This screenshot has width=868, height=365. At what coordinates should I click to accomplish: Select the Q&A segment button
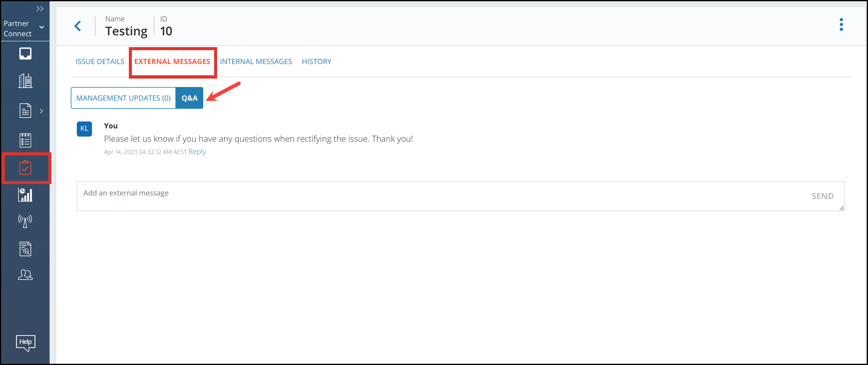coord(189,98)
